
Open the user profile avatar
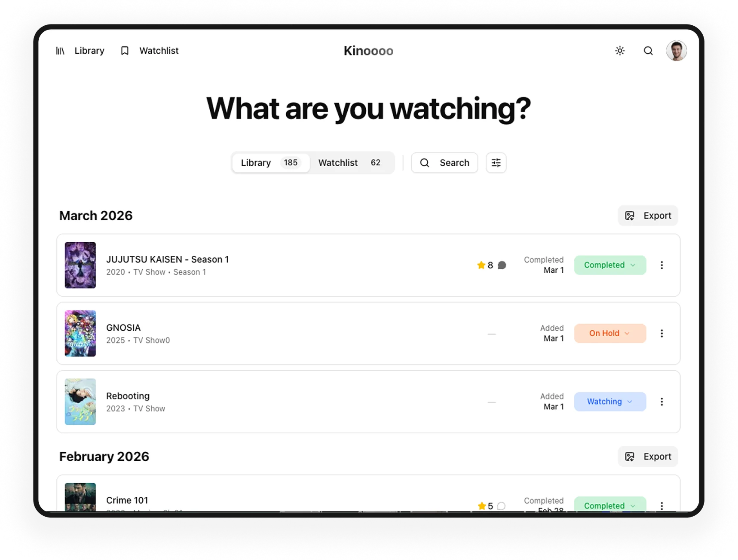tap(677, 51)
